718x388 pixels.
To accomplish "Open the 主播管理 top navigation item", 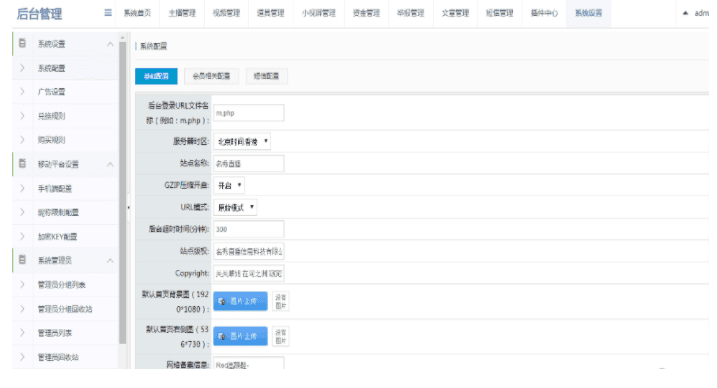I will [182, 13].
